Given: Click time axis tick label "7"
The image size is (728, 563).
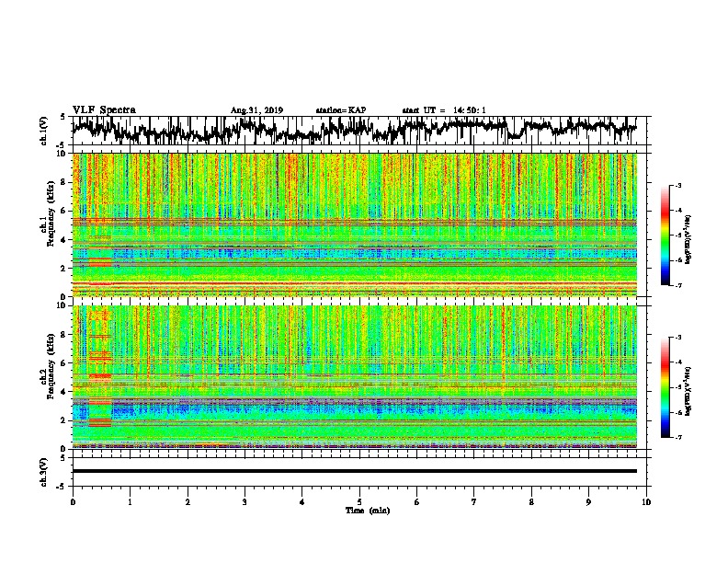Looking at the screenshot, I should point(474,501).
